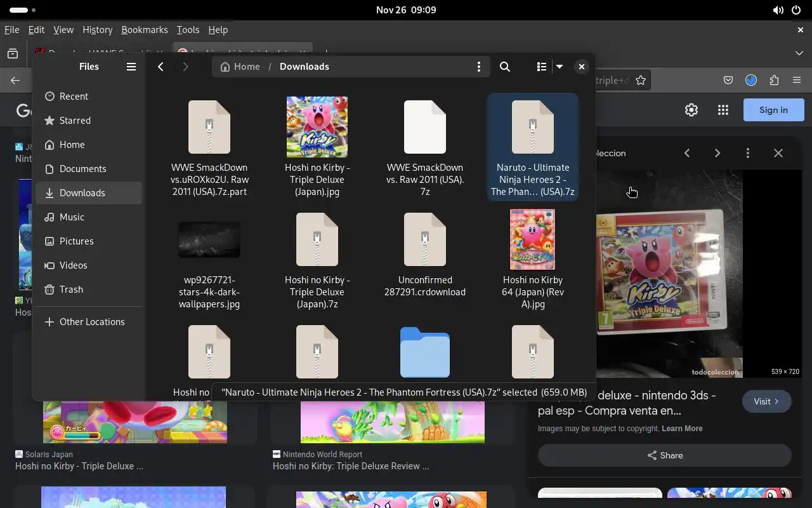Open the clock Nov 26 09:09
The height and width of the screenshot is (508, 812).
(x=406, y=10)
